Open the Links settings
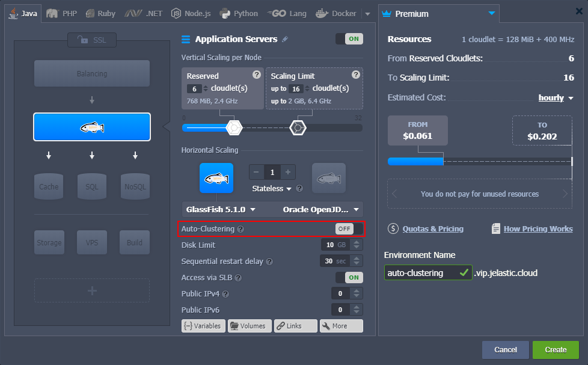Image resolution: width=588 pixels, height=365 pixels. coord(295,325)
